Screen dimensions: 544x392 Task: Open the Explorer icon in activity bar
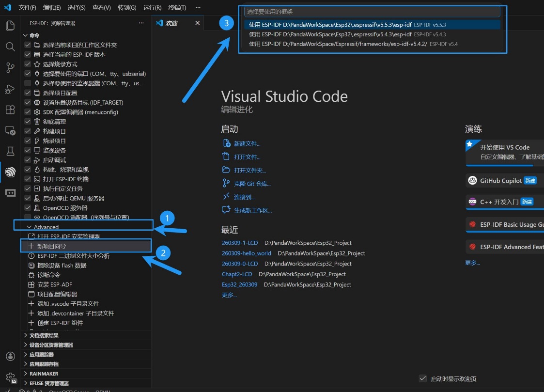[x=10, y=26]
